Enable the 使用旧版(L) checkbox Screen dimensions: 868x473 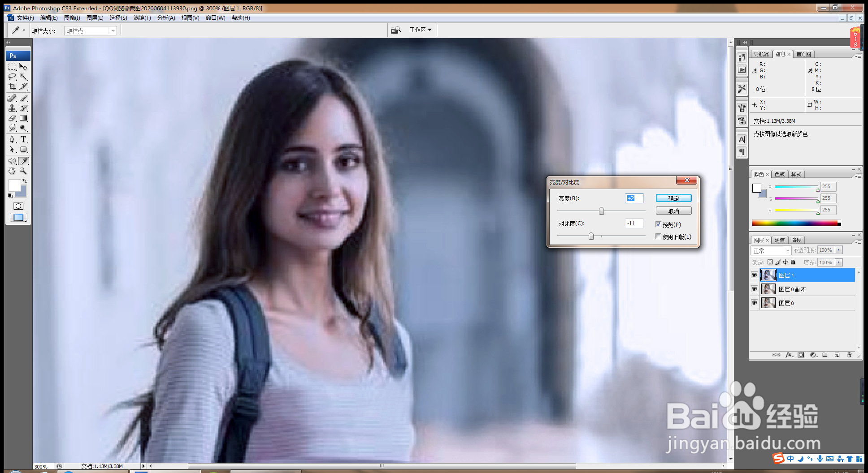658,236
